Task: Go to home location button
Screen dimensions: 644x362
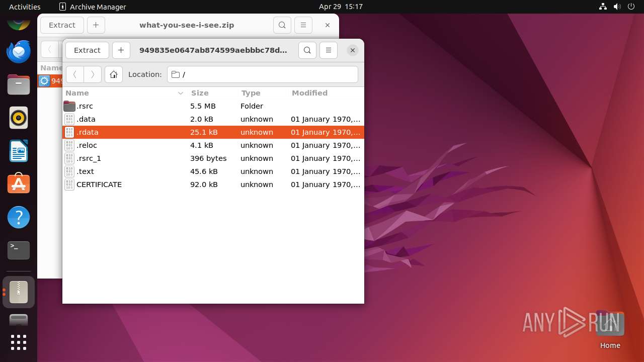Action: 114,74
